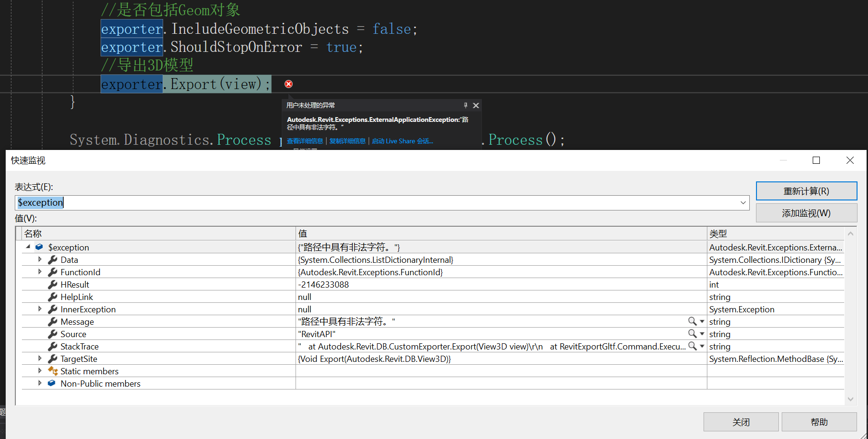868x439 pixels.
Task: Click the 复制详细信息 copy details link
Action: (347, 141)
